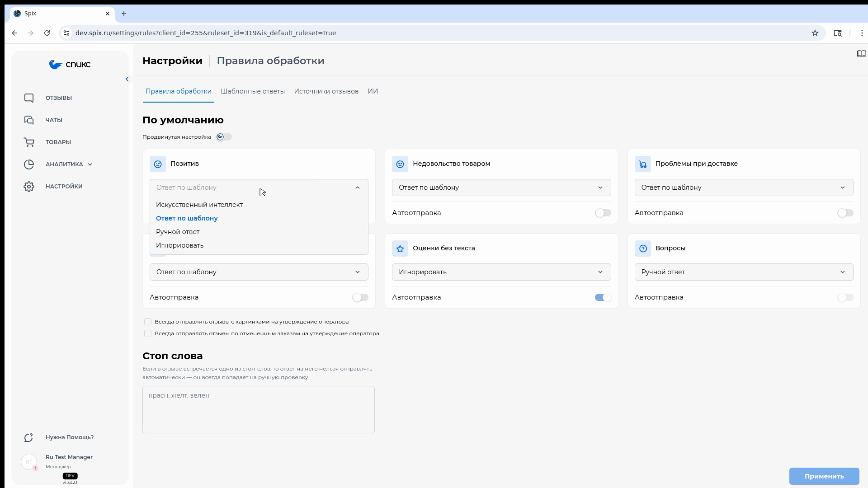Open the Проблемы при доставке response dropdown

point(744,188)
